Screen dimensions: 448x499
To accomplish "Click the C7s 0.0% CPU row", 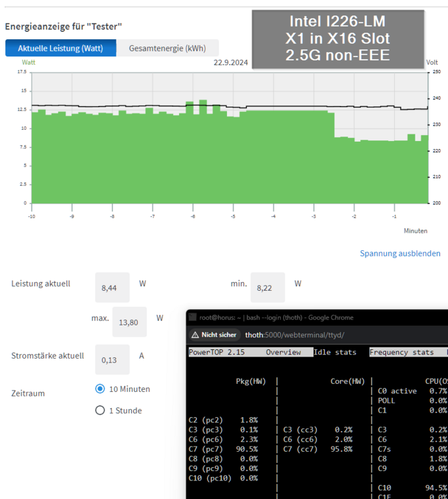I will [x=412, y=449].
